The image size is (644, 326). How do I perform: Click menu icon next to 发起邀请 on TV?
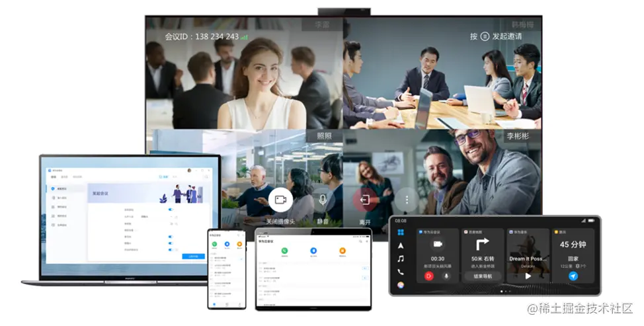[x=485, y=36]
